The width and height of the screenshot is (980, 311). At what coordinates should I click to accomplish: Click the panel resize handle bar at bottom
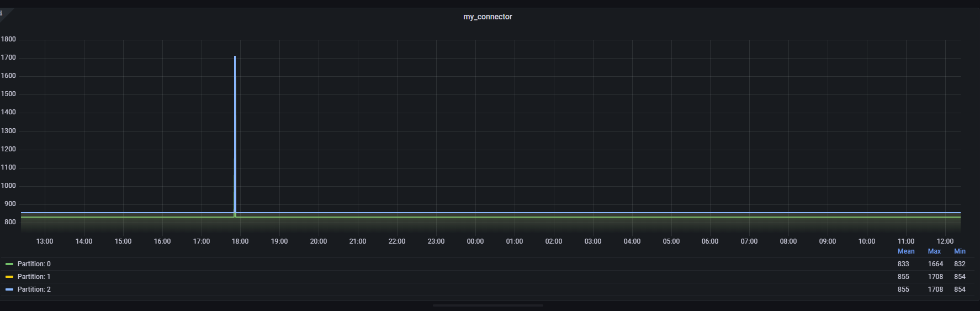coord(488,305)
